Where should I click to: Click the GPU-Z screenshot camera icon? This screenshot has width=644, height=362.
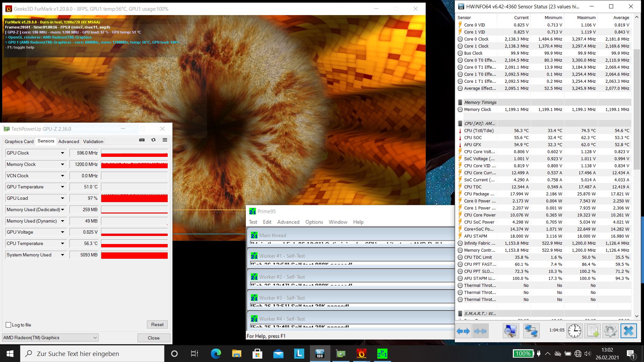click(x=142, y=140)
